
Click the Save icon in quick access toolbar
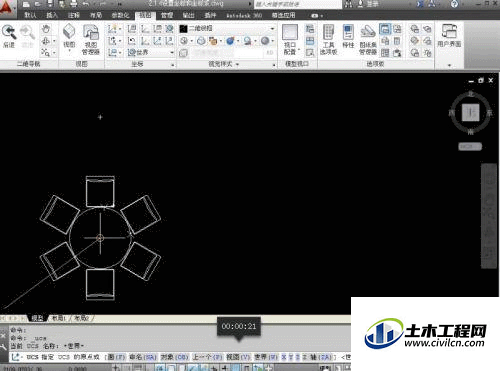[x=50, y=4]
